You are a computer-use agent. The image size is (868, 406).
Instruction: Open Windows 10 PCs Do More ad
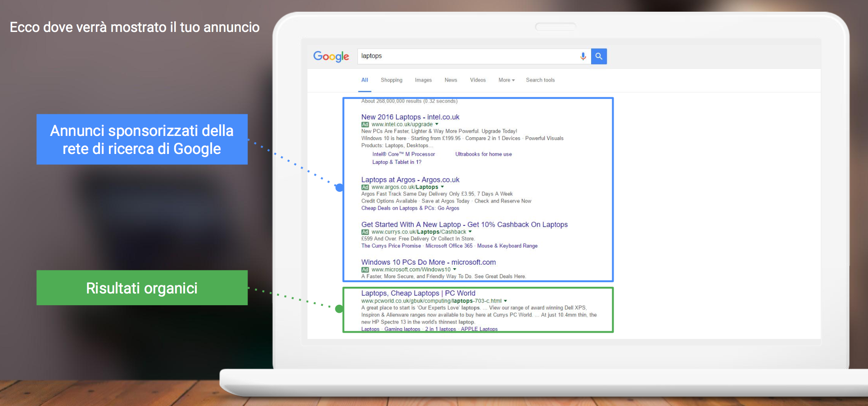pos(429,262)
